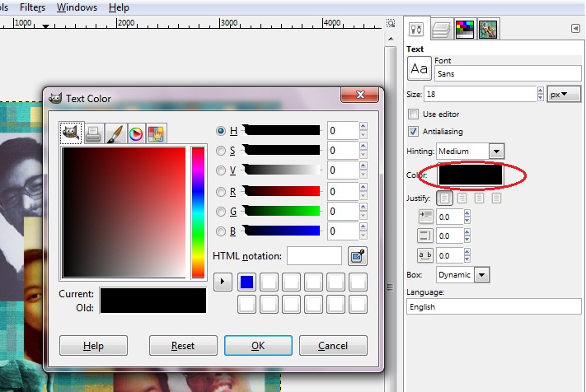Click the Help button in Text Color dialog
Viewport: 586px width, 392px height.
coord(93,346)
